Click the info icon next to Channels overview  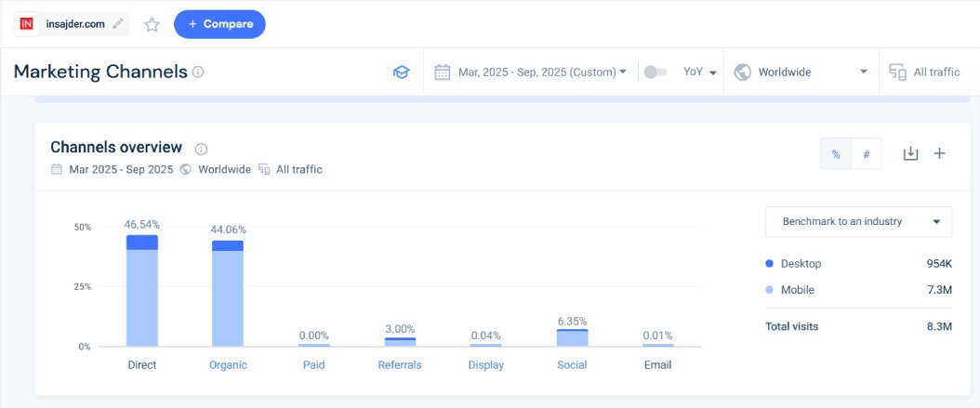coord(202,149)
